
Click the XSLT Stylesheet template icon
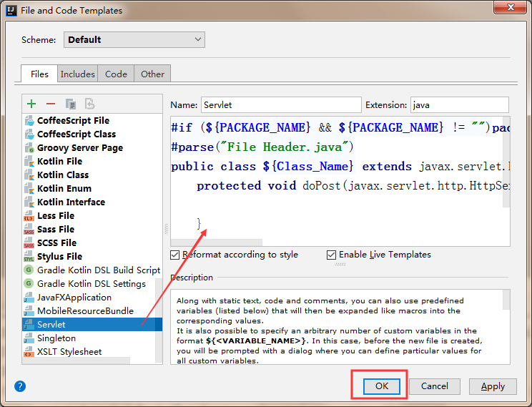coord(29,352)
